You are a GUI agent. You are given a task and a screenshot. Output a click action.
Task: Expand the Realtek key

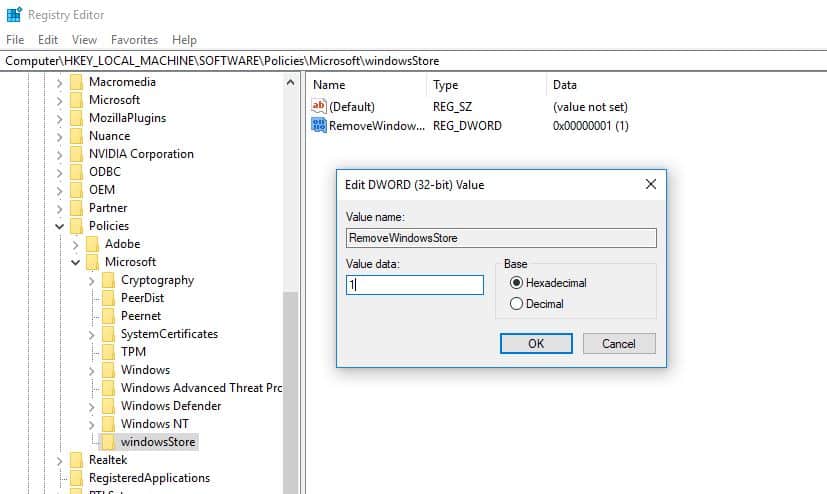(x=60, y=460)
